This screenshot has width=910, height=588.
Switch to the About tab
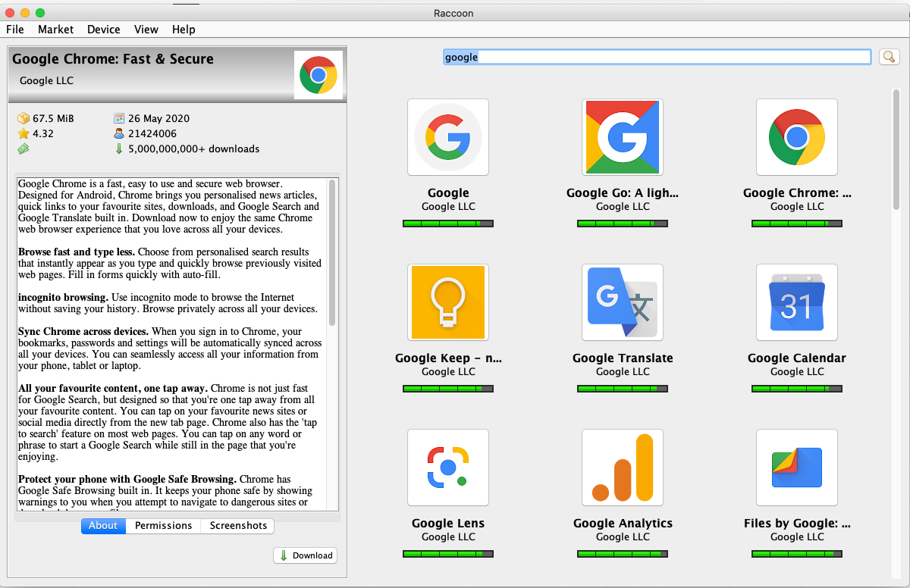[103, 526]
